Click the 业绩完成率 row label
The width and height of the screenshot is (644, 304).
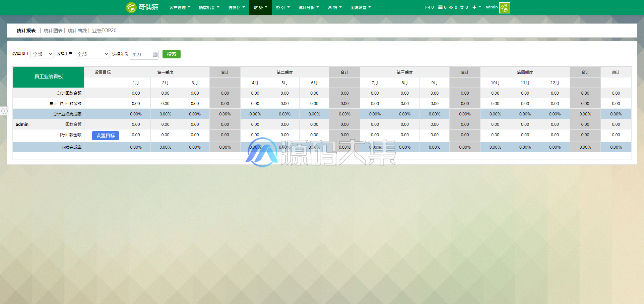point(71,147)
